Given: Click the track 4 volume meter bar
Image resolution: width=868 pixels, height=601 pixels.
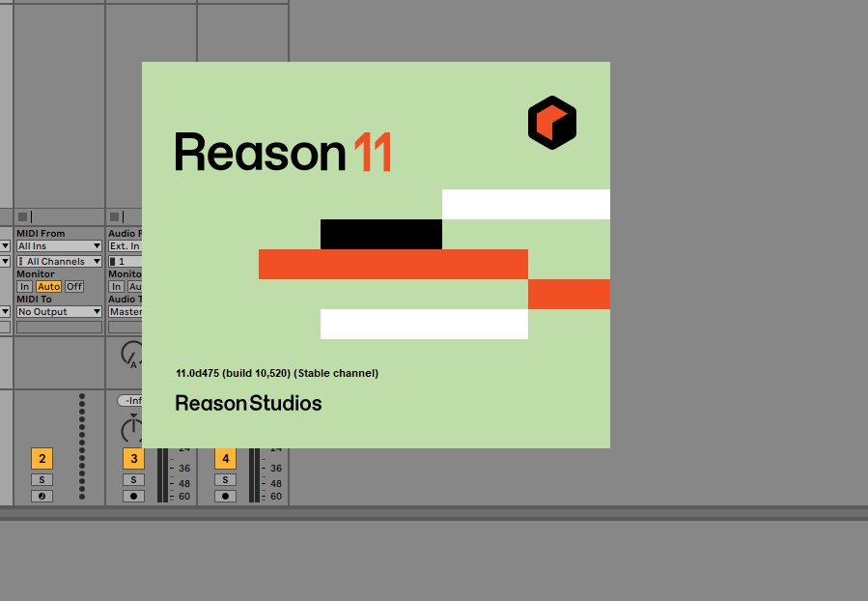Looking at the screenshot, I should (255, 475).
